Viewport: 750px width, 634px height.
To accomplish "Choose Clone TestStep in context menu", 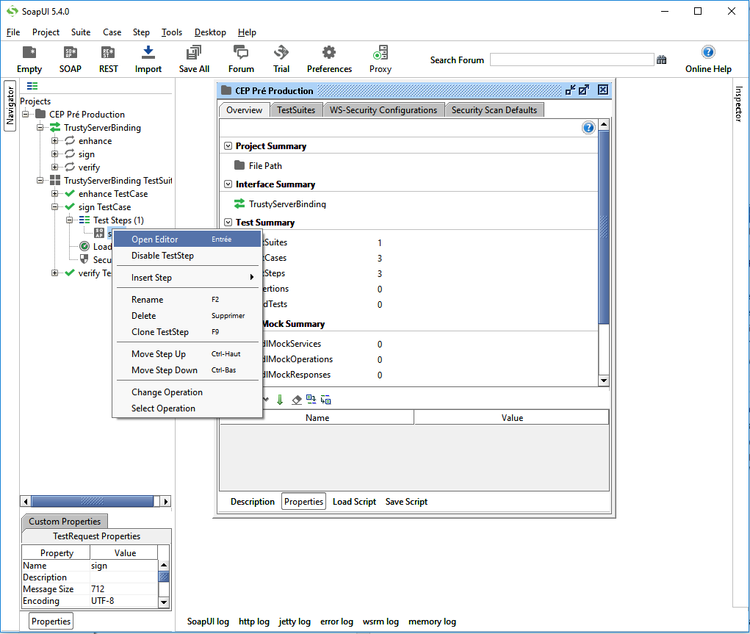I will [188, 332].
